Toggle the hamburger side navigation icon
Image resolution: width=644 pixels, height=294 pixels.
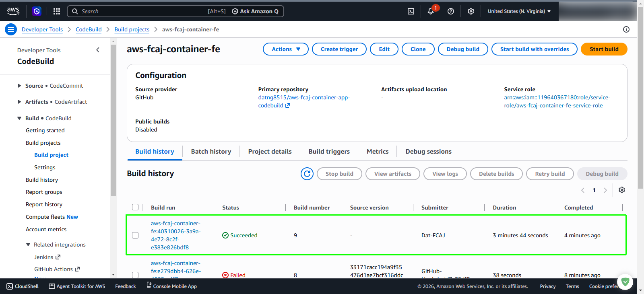(x=11, y=29)
